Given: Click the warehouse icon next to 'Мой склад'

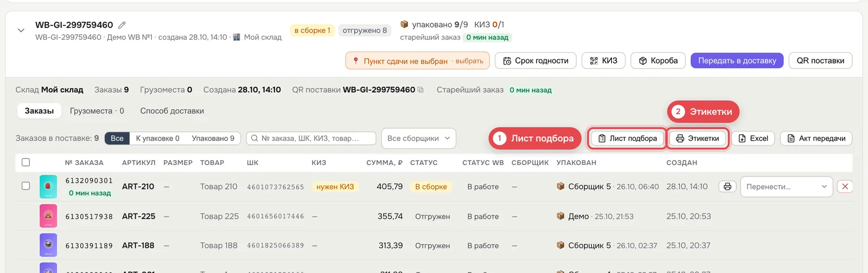Looking at the screenshot, I should (x=237, y=37).
